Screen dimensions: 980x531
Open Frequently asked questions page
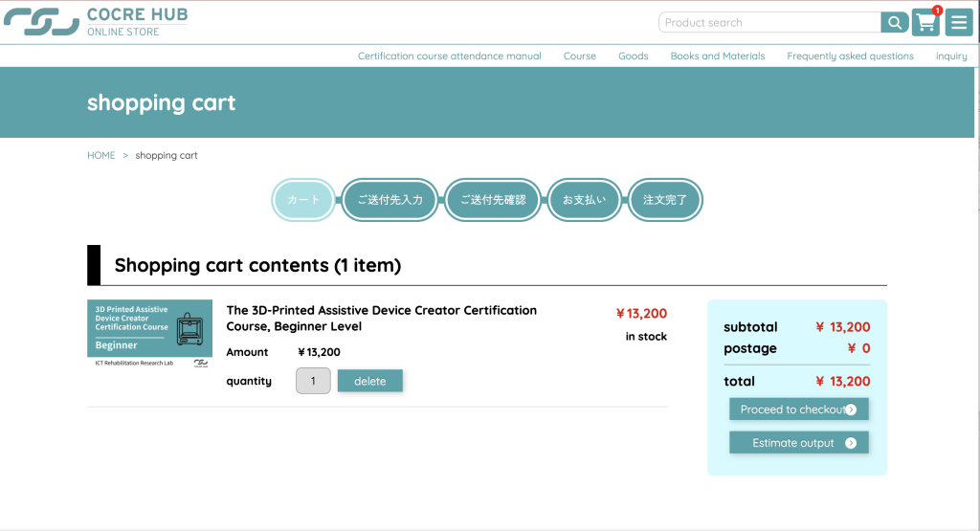850,56
